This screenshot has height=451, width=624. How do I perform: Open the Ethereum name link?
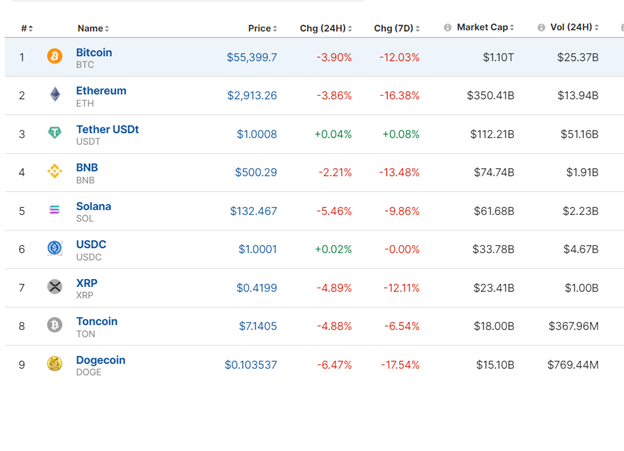point(101,90)
